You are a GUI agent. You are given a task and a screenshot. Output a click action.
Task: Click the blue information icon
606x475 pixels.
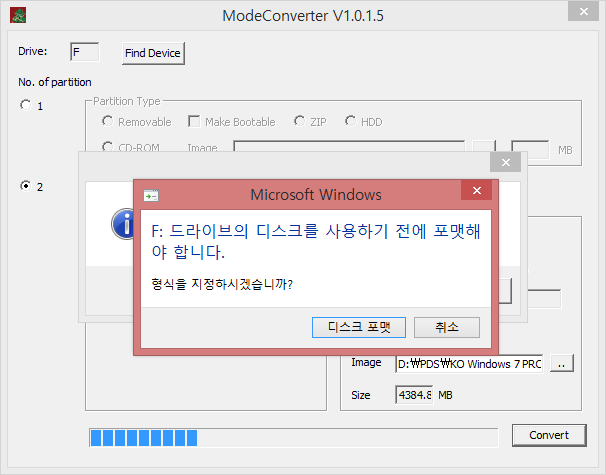click(125, 224)
